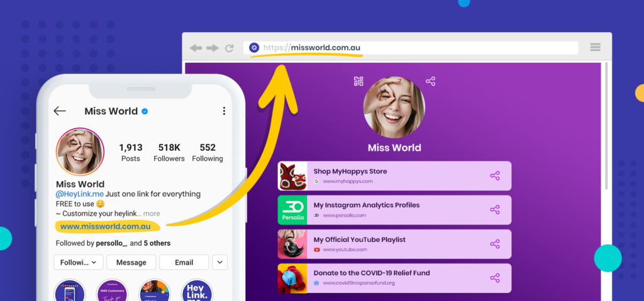644x301 pixels.
Task: Click share icon above Miss World profile
Action: (430, 81)
